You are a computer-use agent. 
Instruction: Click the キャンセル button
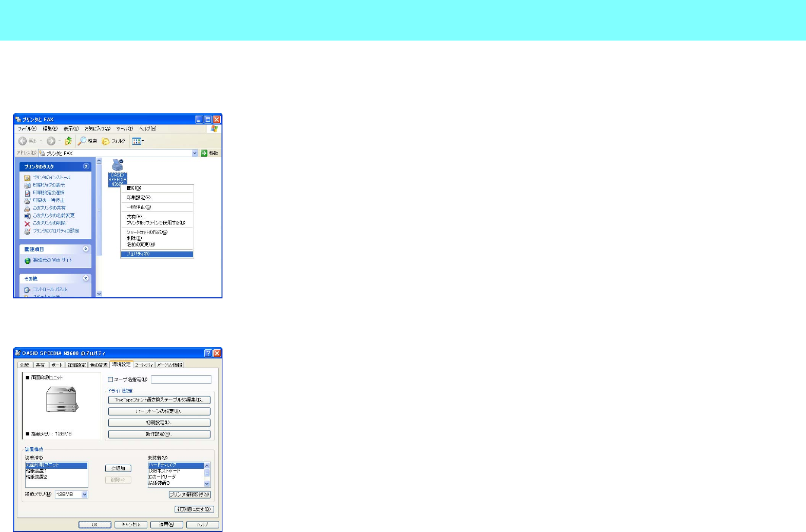[131, 525]
